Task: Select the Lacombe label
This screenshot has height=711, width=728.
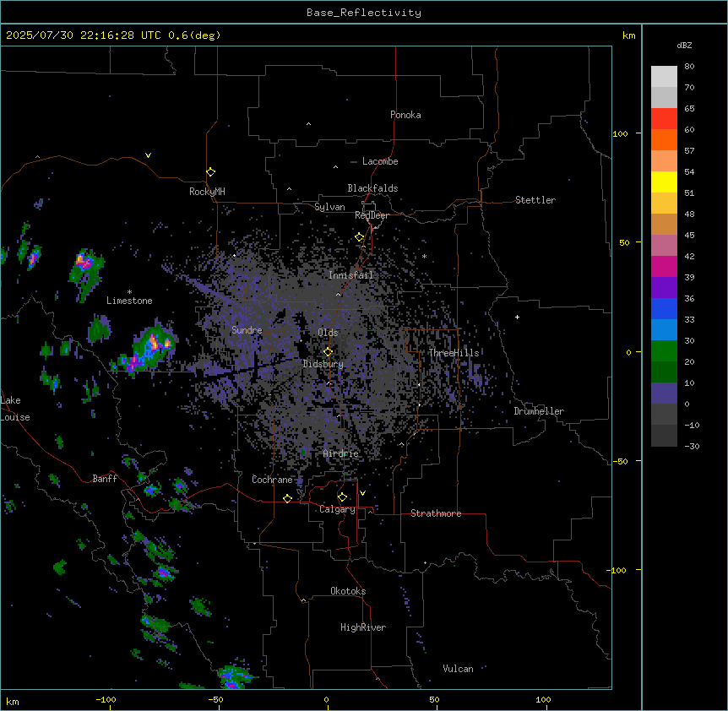Action: (x=380, y=161)
